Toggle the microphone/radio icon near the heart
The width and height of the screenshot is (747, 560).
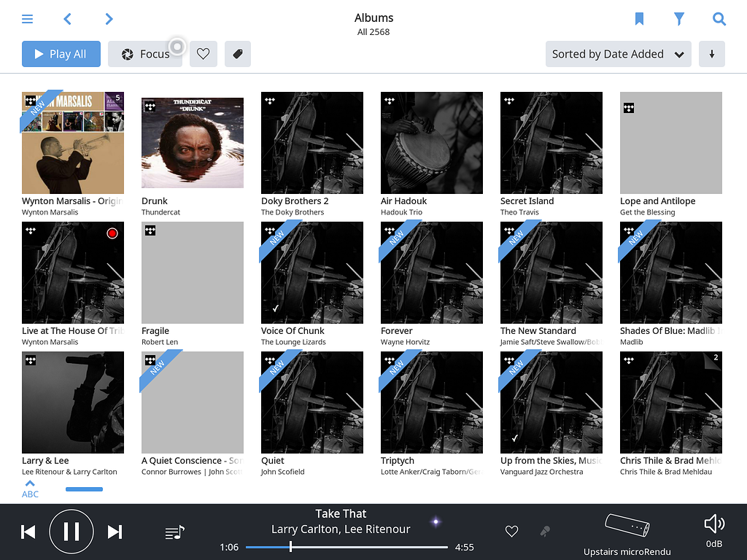tap(545, 532)
